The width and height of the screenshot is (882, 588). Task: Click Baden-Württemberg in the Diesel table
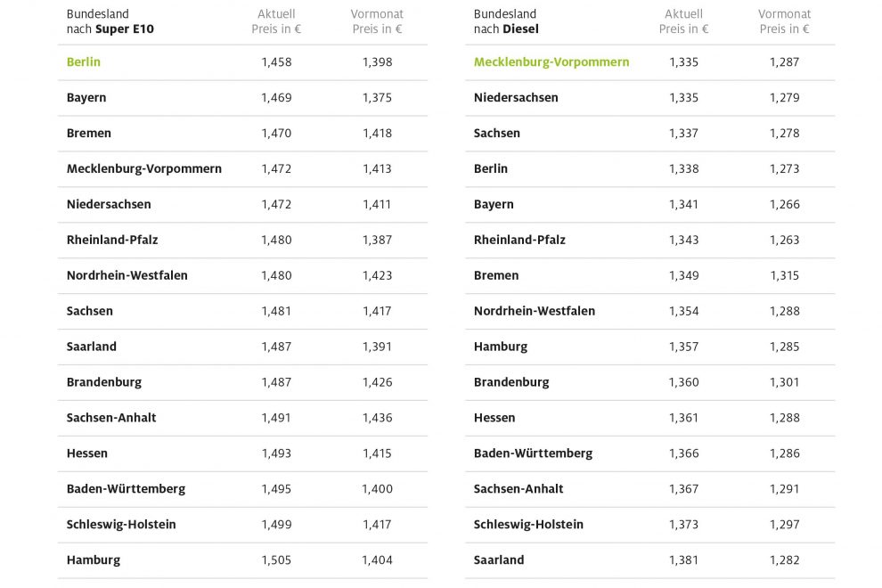point(533,453)
